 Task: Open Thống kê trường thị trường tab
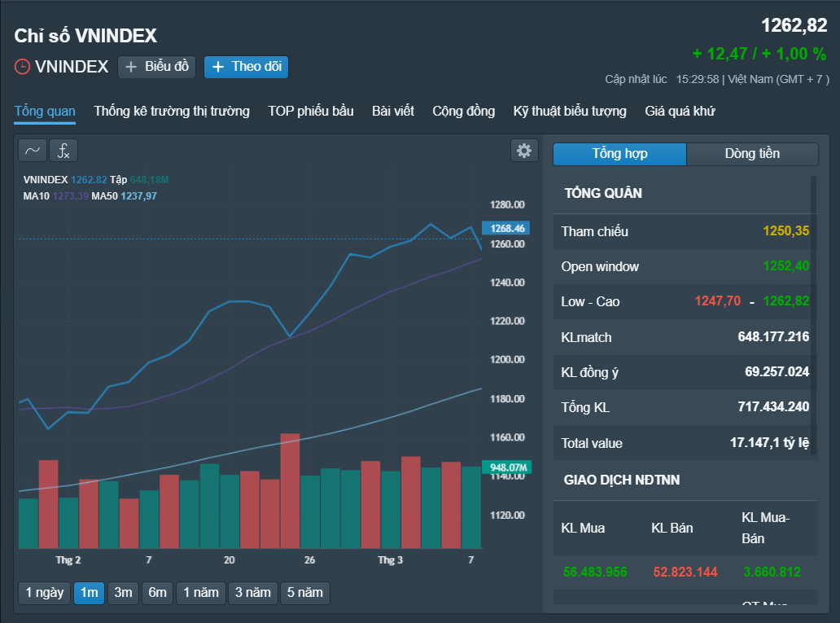pos(172,112)
